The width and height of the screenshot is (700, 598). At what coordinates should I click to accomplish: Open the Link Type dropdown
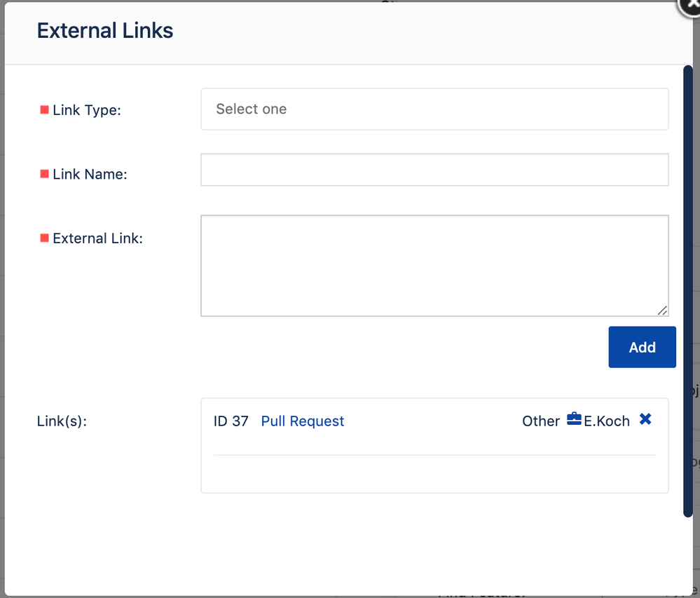pos(434,109)
